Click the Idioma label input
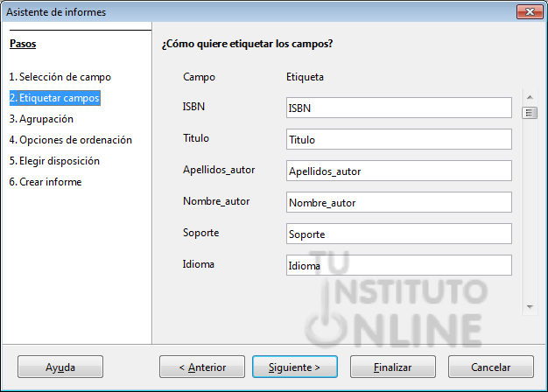The image size is (548, 392). (x=399, y=265)
